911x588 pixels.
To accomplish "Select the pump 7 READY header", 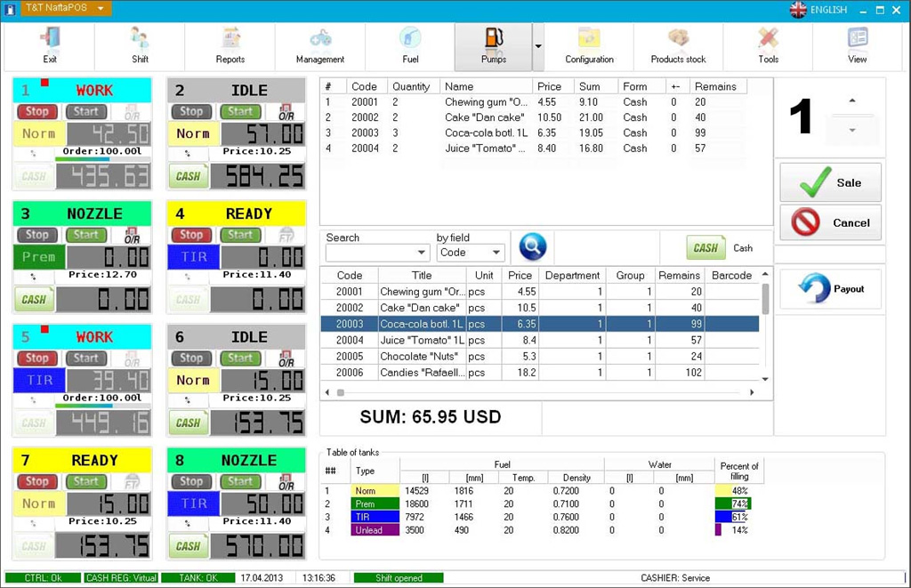I will click(82, 460).
